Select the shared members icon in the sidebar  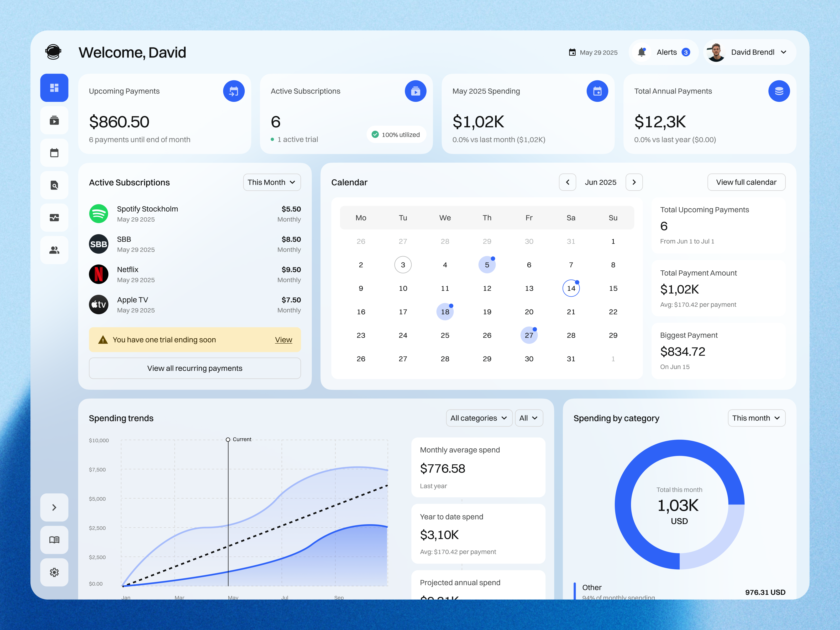point(54,250)
